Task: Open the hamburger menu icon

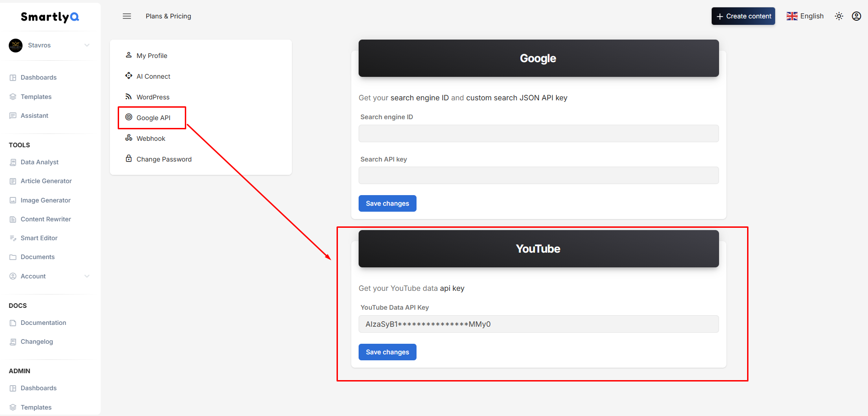Action: [127, 16]
